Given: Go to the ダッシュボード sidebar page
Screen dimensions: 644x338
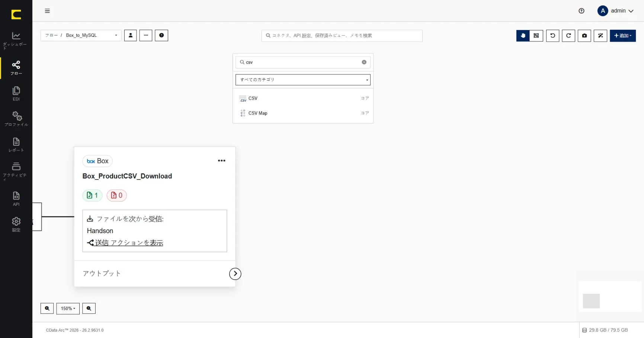Looking at the screenshot, I should point(16,41).
